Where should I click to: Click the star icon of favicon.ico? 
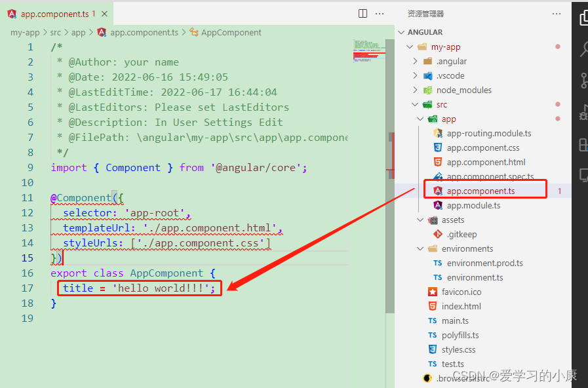pos(433,292)
